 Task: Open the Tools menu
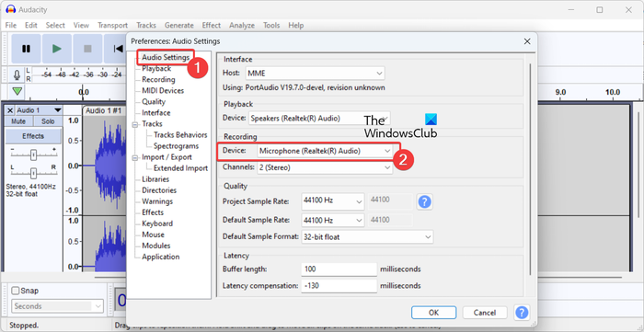[x=271, y=25]
